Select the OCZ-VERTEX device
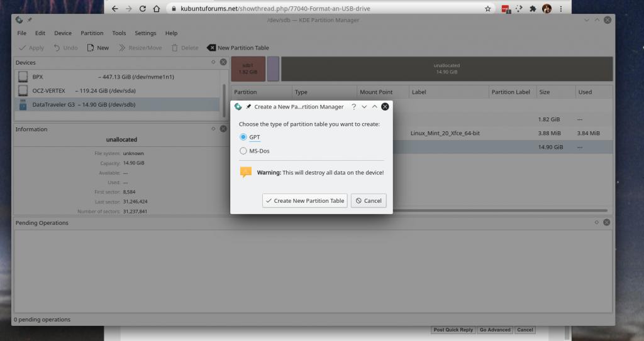The image size is (644, 341). [49, 90]
